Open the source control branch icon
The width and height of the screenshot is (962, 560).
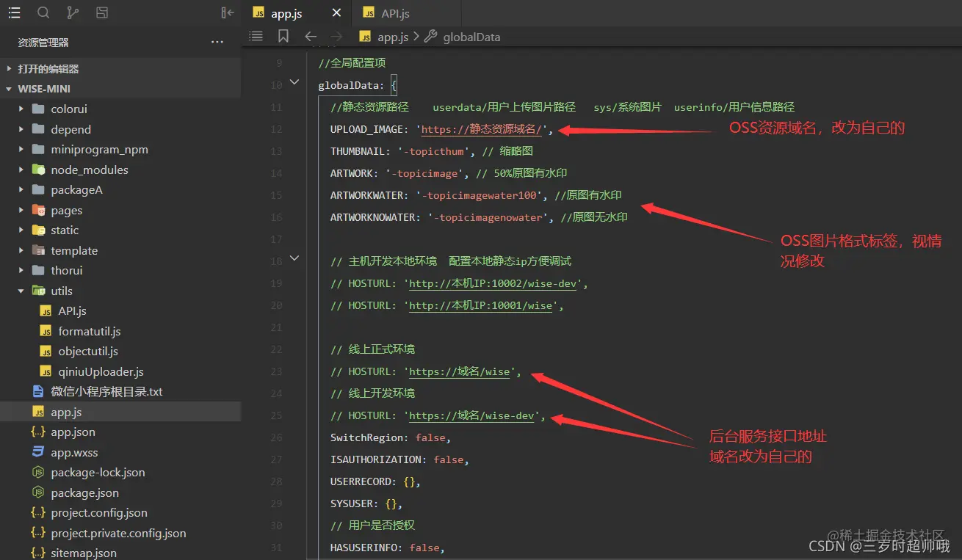tap(73, 12)
